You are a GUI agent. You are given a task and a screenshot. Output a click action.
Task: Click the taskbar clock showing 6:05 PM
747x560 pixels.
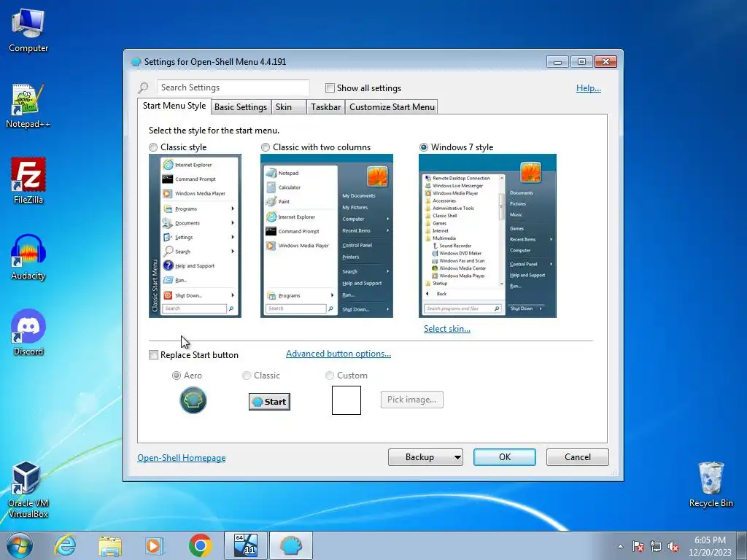[710, 546]
